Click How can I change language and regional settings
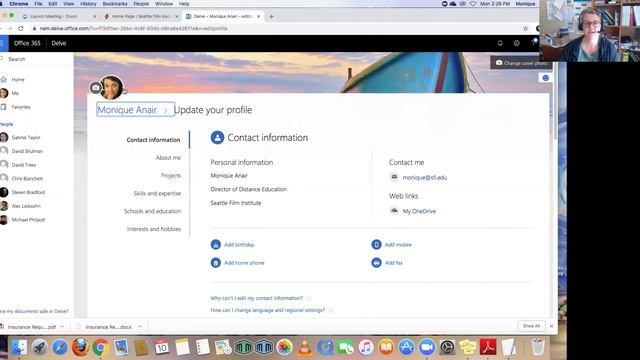 pyautogui.click(x=268, y=310)
